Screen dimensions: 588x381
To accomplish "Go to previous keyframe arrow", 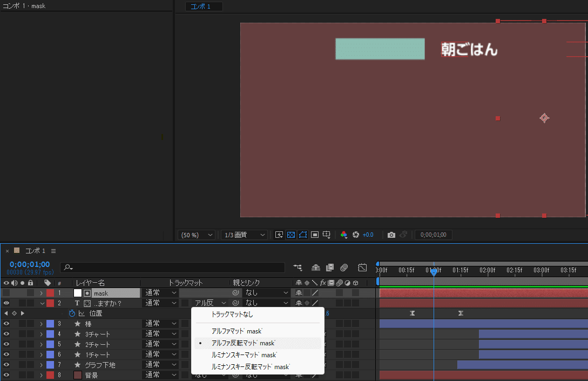I will point(6,313).
